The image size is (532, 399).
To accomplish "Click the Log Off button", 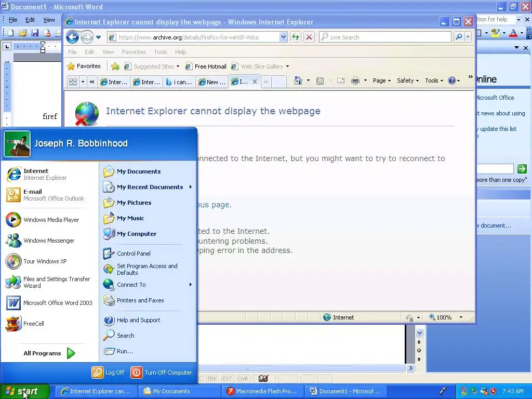I will [x=108, y=373].
